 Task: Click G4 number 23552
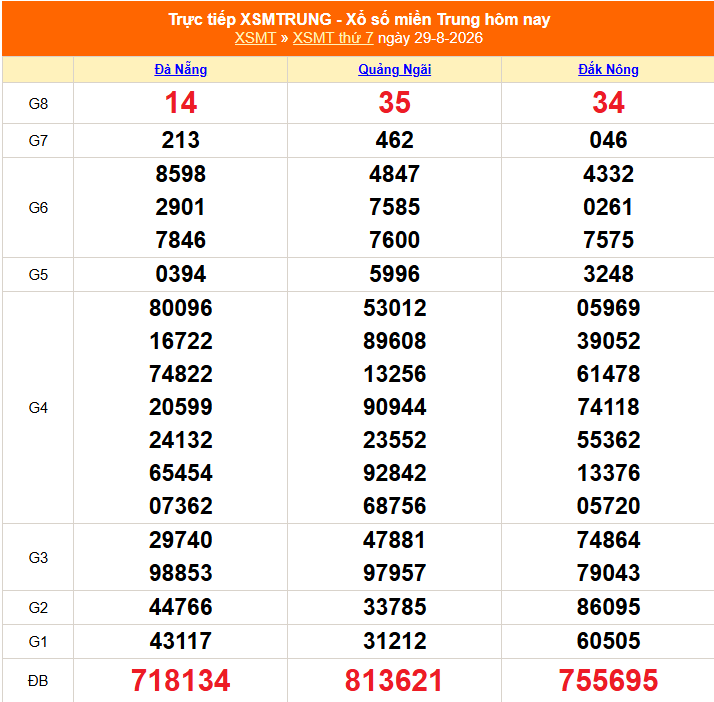pos(394,440)
